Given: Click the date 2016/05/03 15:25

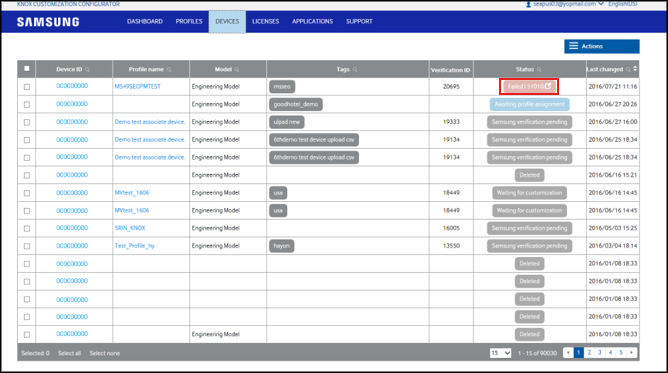Looking at the screenshot, I should click(613, 228).
